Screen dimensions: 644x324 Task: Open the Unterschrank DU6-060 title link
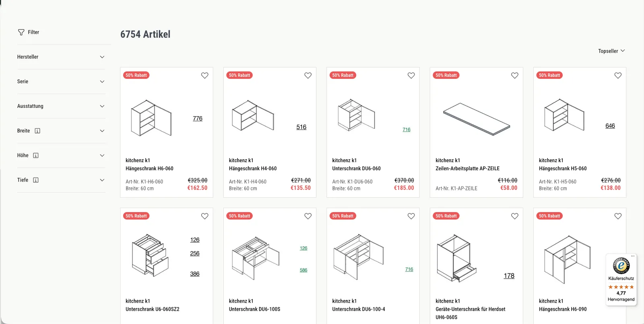coord(356,169)
